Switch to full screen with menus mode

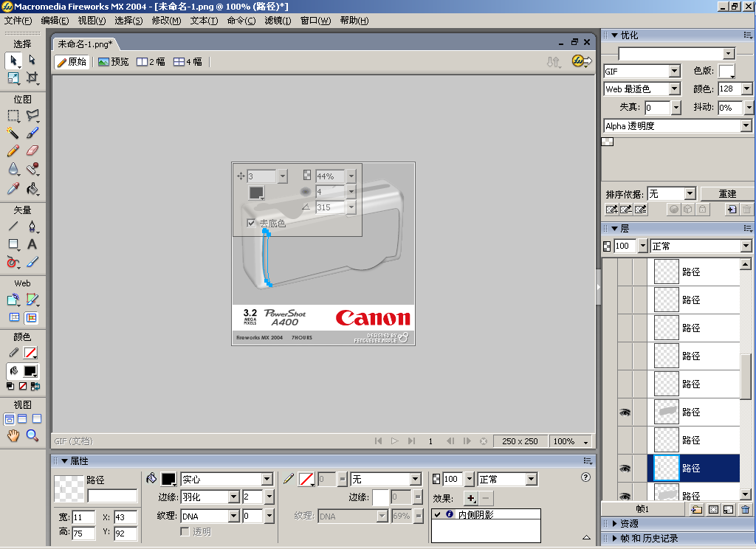tap(22, 419)
